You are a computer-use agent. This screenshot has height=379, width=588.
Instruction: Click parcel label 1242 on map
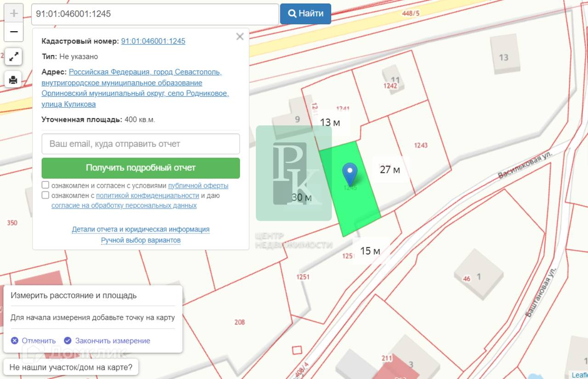click(390, 85)
